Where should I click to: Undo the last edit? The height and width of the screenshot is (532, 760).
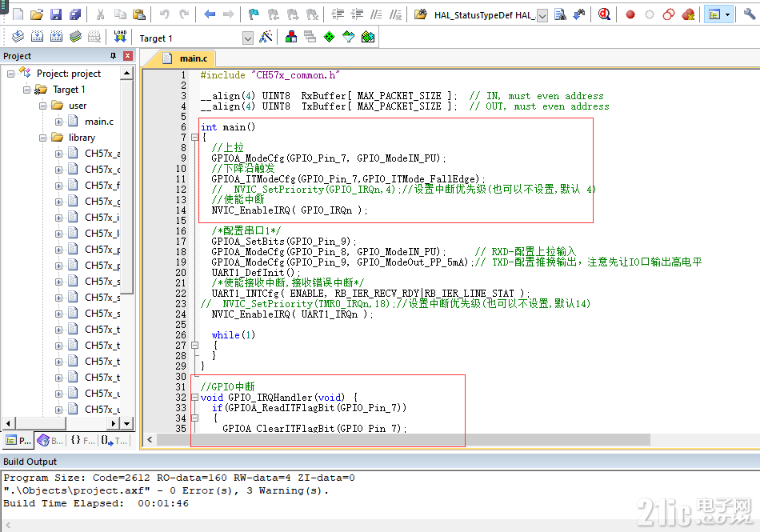click(x=165, y=14)
